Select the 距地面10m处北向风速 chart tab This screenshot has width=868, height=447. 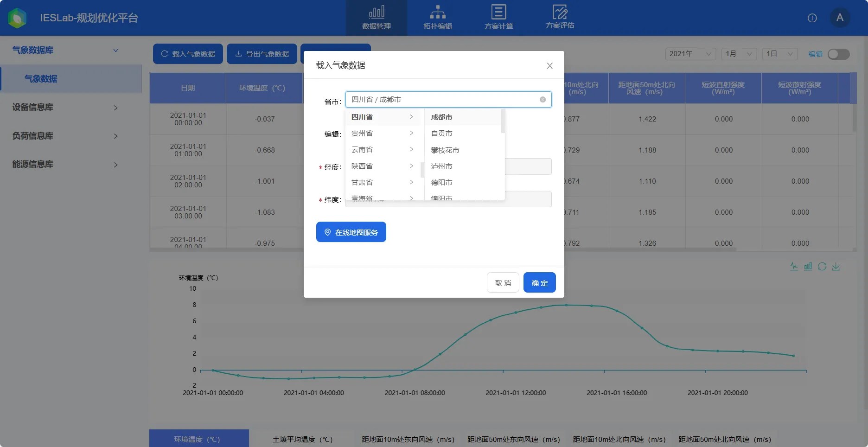click(x=619, y=439)
